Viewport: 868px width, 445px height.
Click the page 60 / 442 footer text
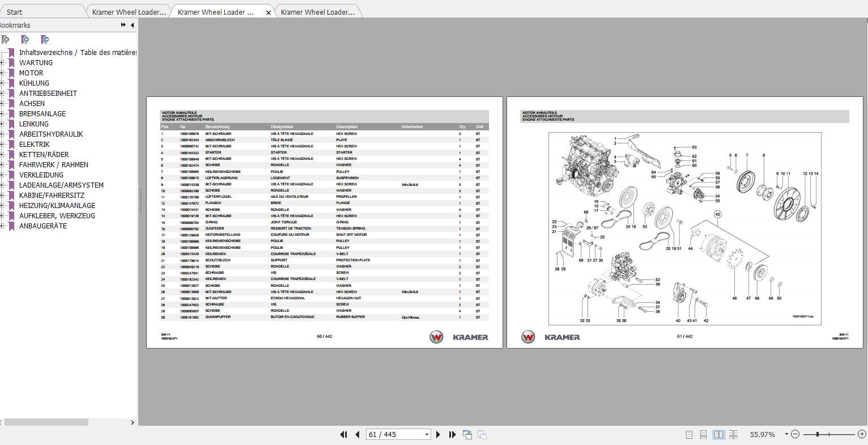325,337
